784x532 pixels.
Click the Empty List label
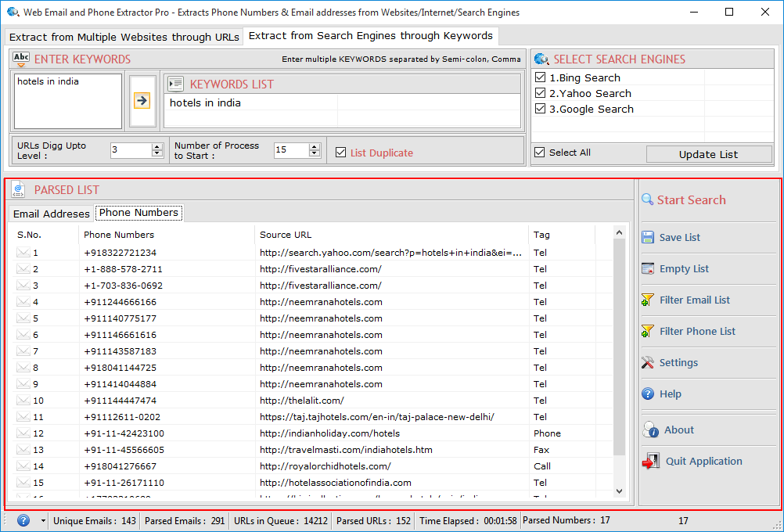[684, 269]
